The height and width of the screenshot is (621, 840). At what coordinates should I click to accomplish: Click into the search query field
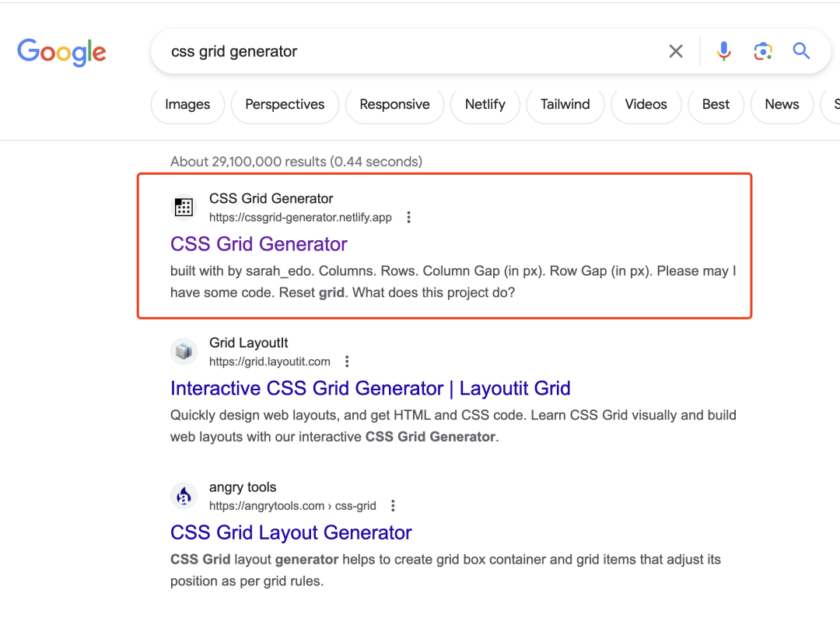coord(404,51)
